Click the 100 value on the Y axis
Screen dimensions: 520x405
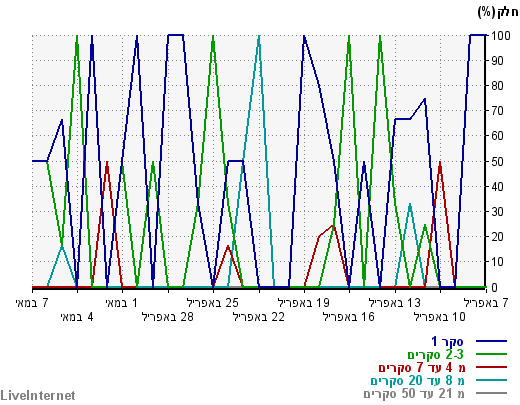click(500, 35)
